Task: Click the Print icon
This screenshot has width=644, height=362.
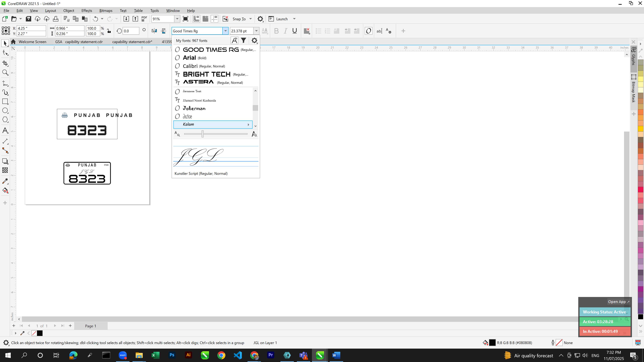Action: 56,19
